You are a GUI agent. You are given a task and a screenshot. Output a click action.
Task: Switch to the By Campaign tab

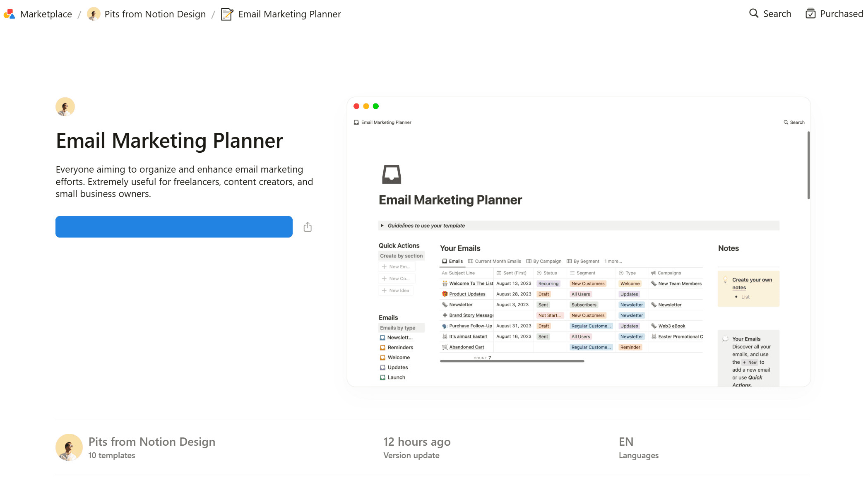coord(544,261)
